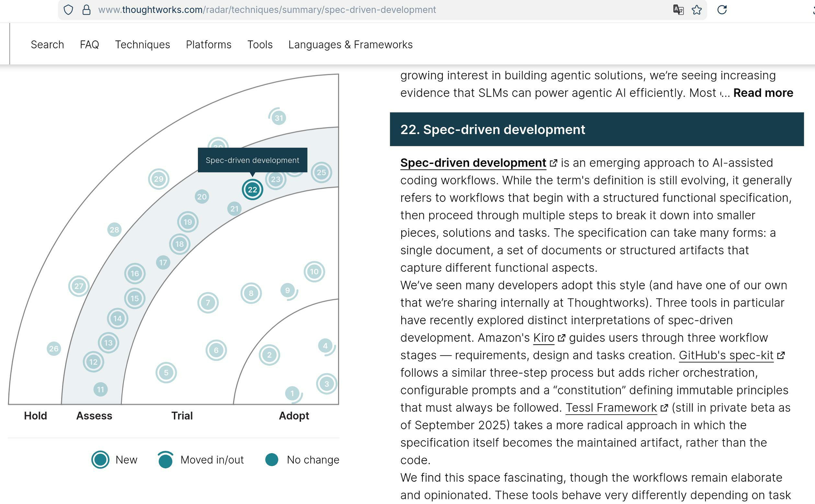
Task: Select radar blip 14
Action: (118, 318)
